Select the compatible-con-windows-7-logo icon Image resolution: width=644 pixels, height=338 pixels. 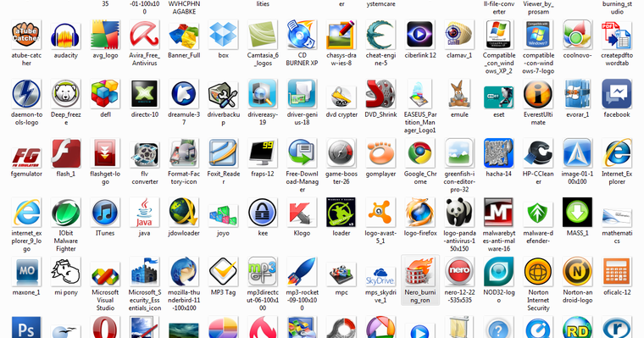(x=538, y=35)
